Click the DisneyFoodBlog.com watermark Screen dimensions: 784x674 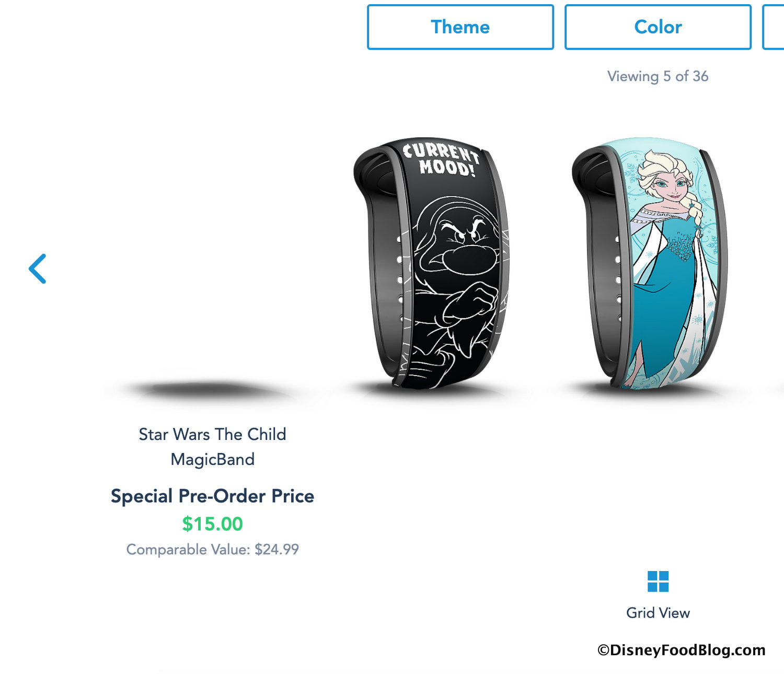pos(682,650)
